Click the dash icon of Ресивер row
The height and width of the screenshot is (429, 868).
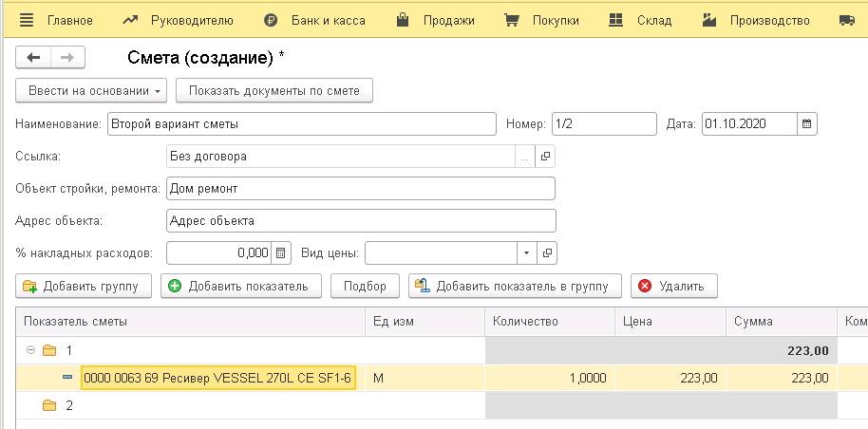[x=67, y=378]
